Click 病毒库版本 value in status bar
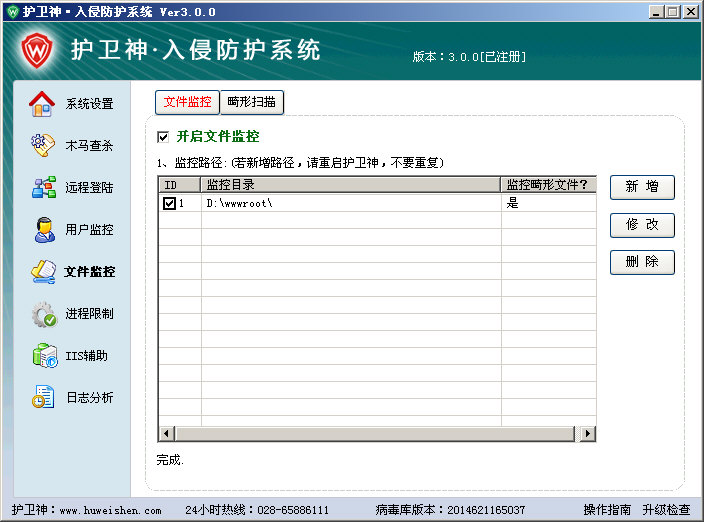 tap(486, 510)
